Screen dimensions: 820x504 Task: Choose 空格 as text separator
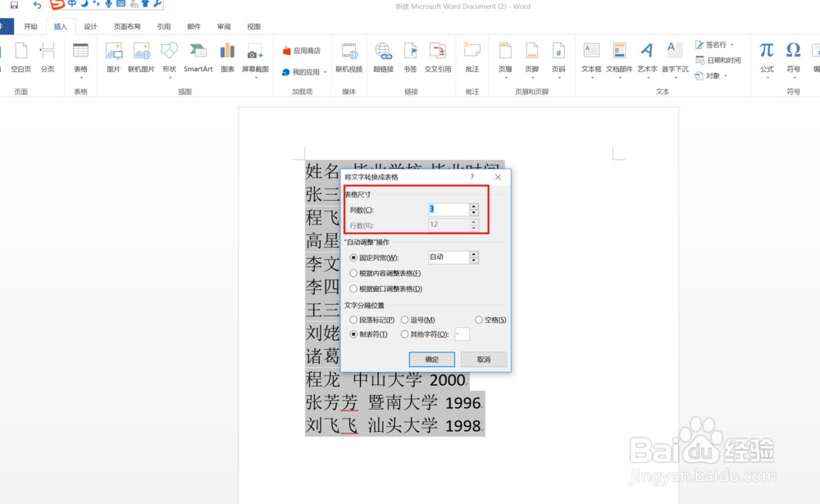[x=490, y=320]
